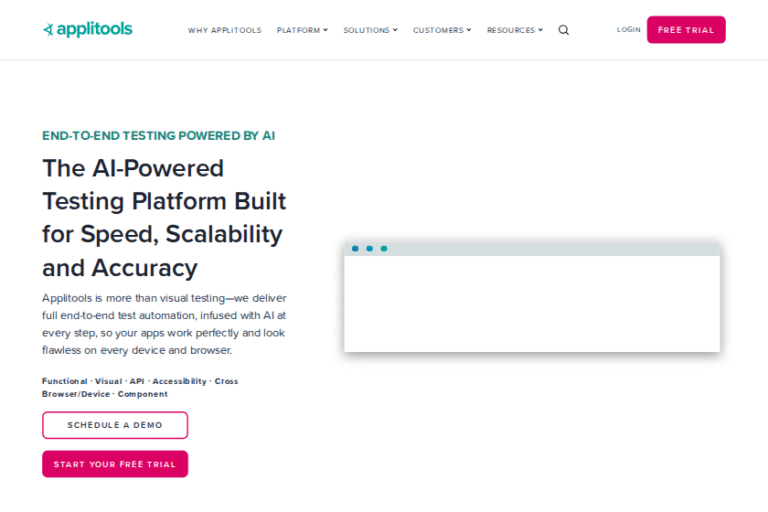
Task: Click the blank browser mockup window
Action: 531,303
